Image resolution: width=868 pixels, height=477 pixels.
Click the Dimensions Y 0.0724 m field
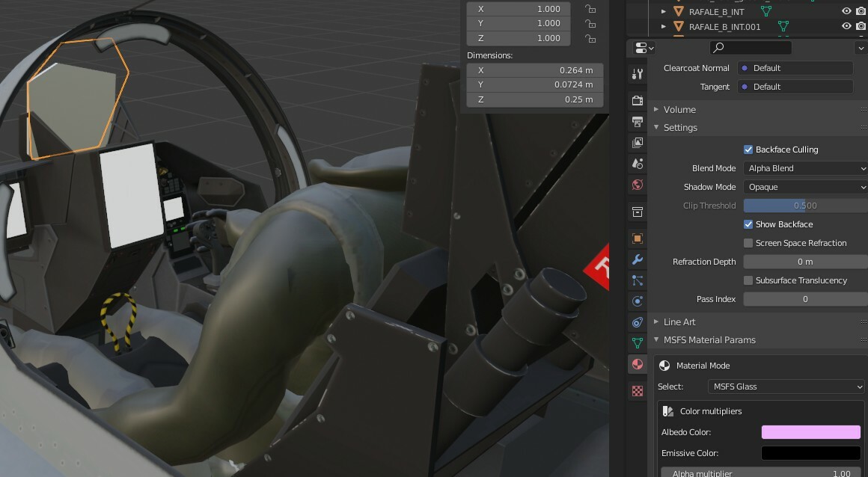[x=535, y=84]
